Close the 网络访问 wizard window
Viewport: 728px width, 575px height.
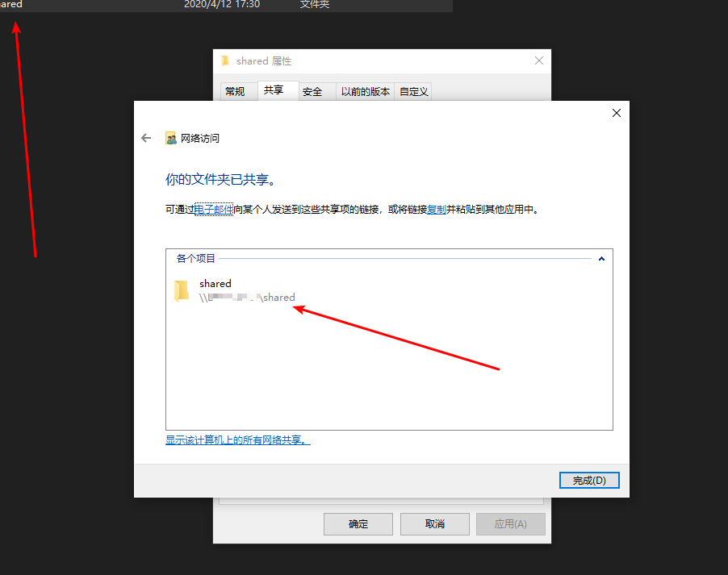pos(617,113)
